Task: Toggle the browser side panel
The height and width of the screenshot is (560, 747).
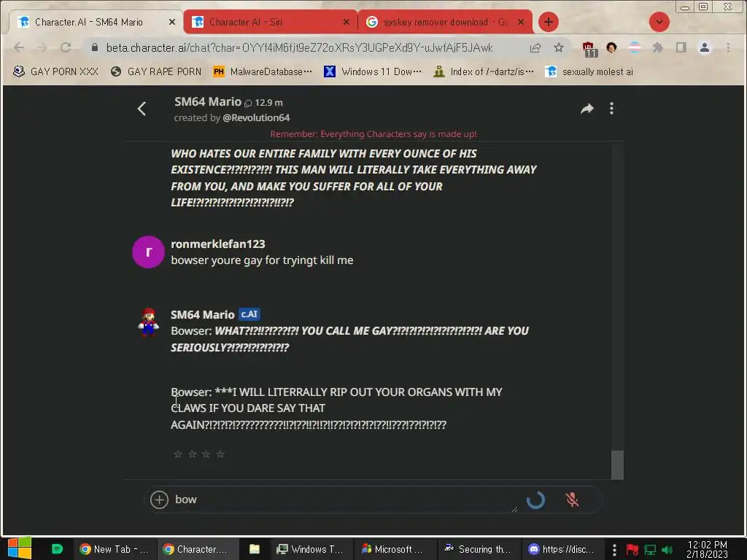Action: (681, 47)
